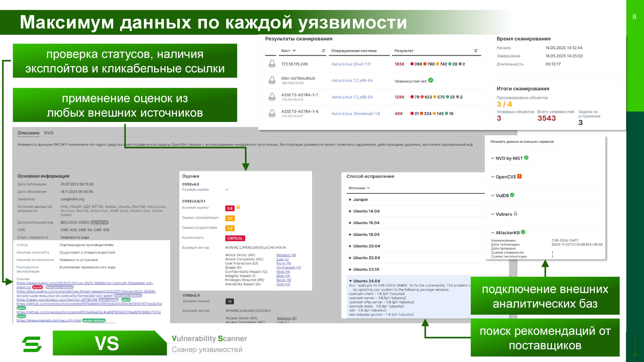Click filter icon in Хост column header
This screenshot has width=644, height=362.
click(324, 51)
